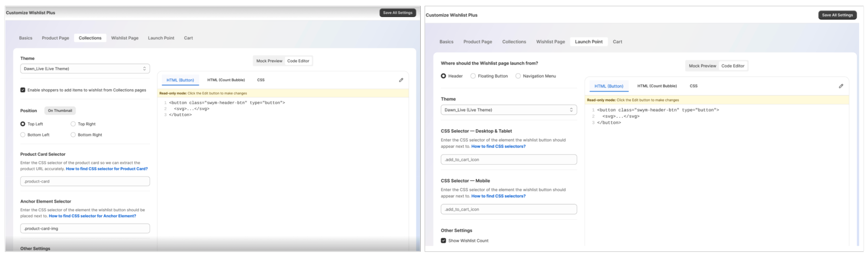Image resolution: width=868 pixels, height=259 pixels.
Task: Select Code Editor in Launch Point window
Action: click(x=733, y=66)
